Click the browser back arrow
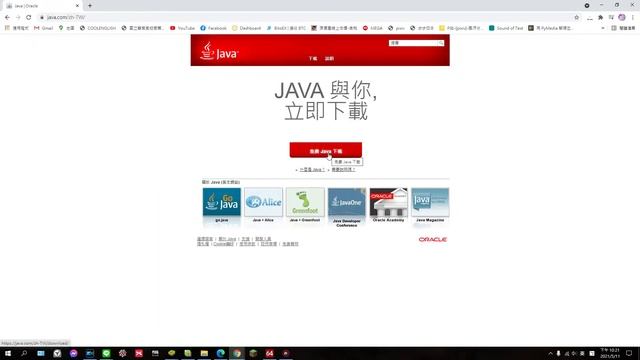 coord(7,17)
